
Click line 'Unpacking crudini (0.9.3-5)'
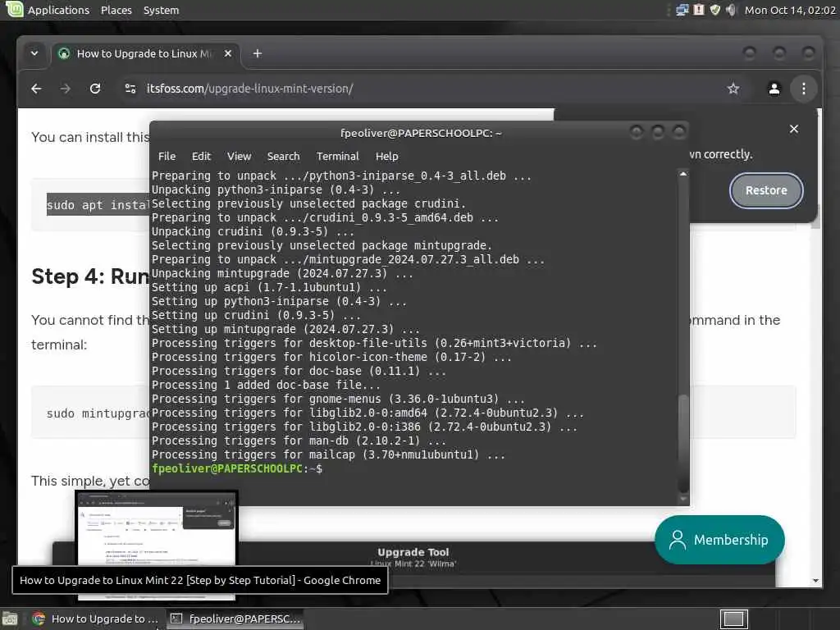pos(253,231)
